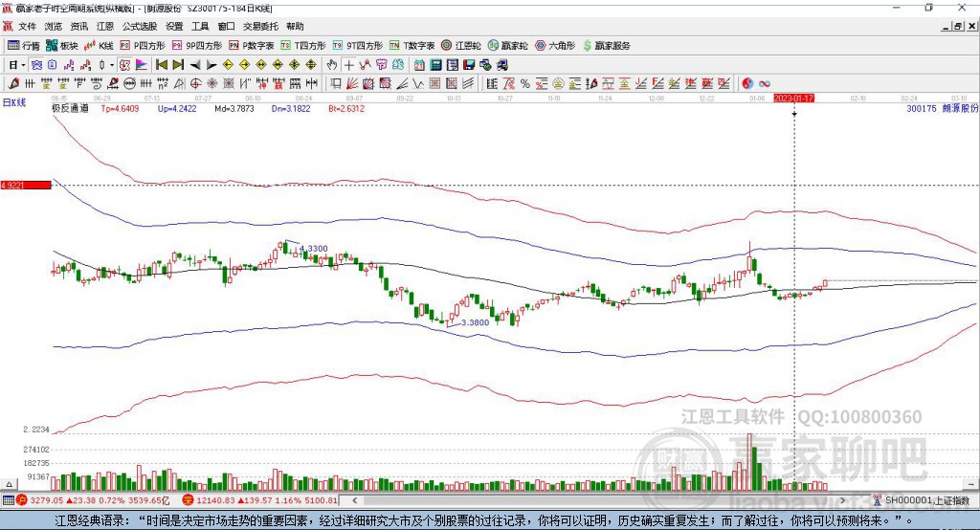Screen dimensions: 980x530
Task: Open the calculator icon
Action: click(x=435, y=65)
